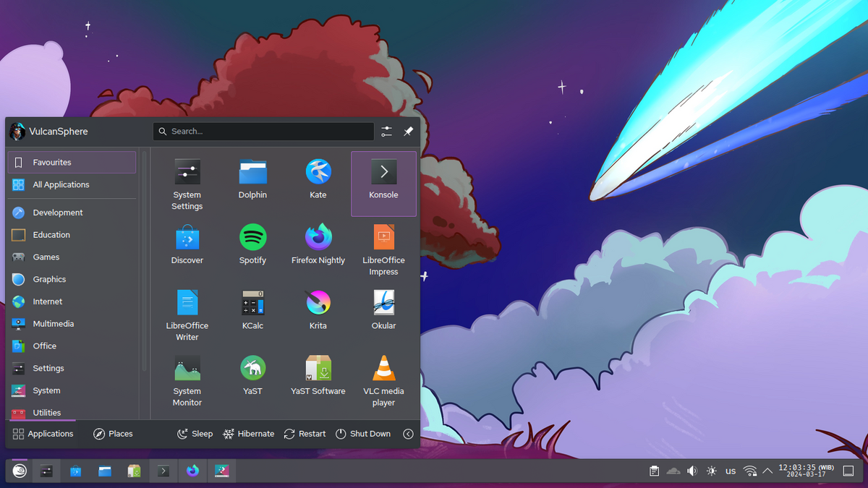Open the Settings category

(x=72, y=368)
